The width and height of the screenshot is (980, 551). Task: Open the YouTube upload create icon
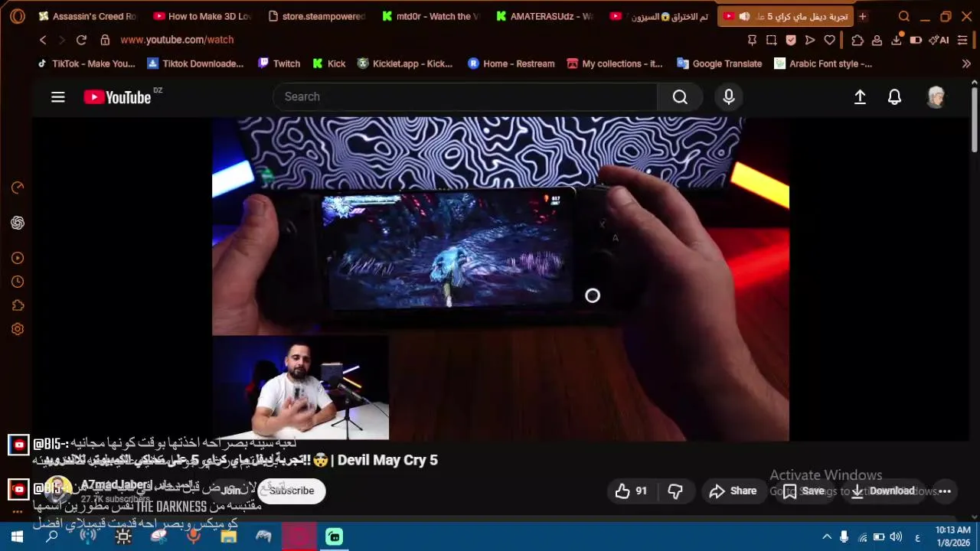(x=860, y=96)
